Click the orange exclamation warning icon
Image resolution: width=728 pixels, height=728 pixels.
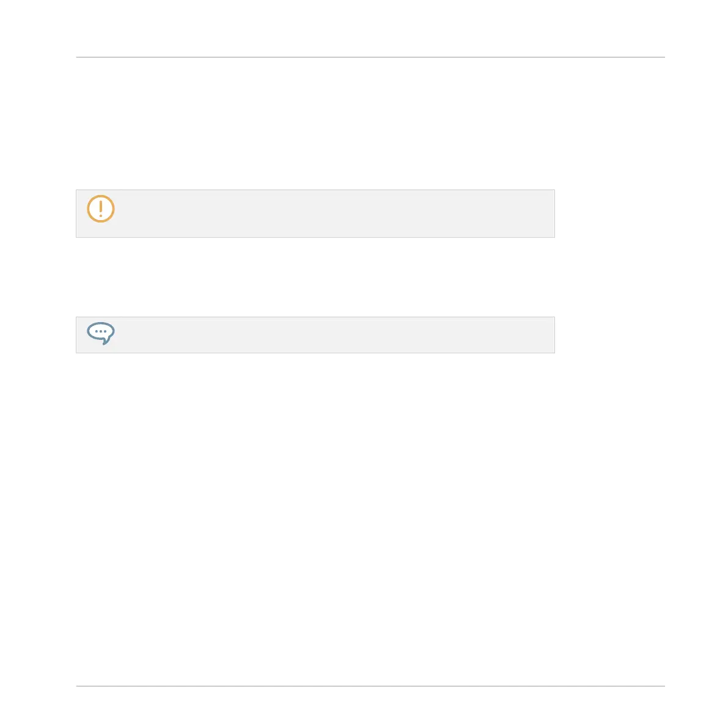point(101,209)
